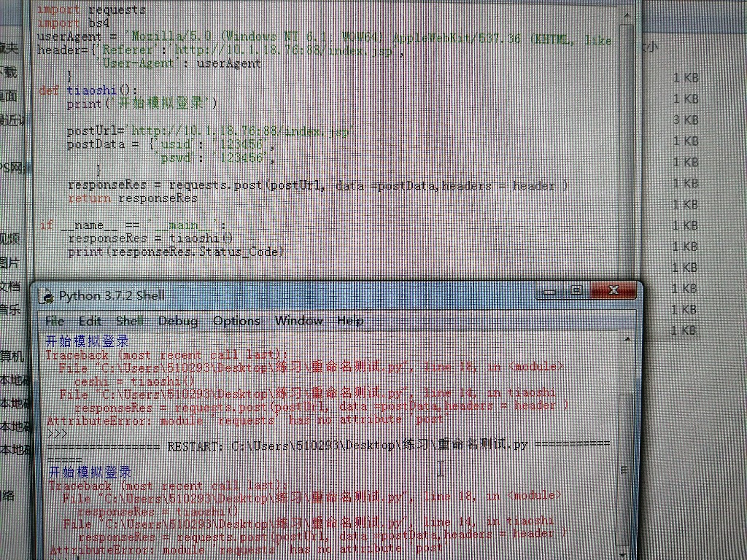Screen dimensions: 747x560
Task: Close the Python 3.7.2 Shell window
Action: coord(612,291)
